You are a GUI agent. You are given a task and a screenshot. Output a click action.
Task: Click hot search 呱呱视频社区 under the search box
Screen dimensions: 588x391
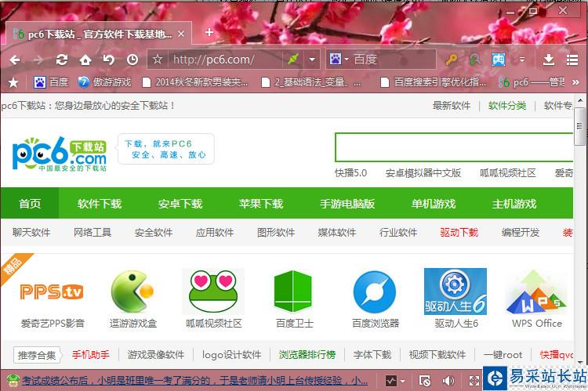point(508,173)
